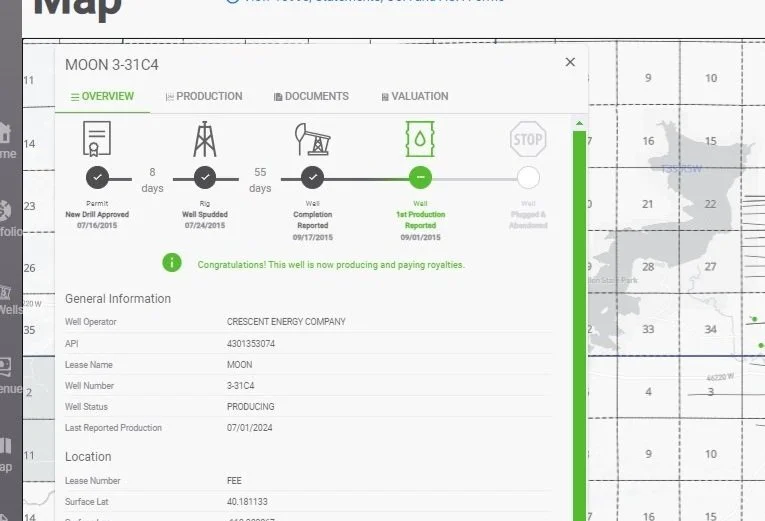The width and height of the screenshot is (765, 521).
Task: Click operator name CRESCENT ENERGY COMPANY
Action: click(x=286, y=322)
